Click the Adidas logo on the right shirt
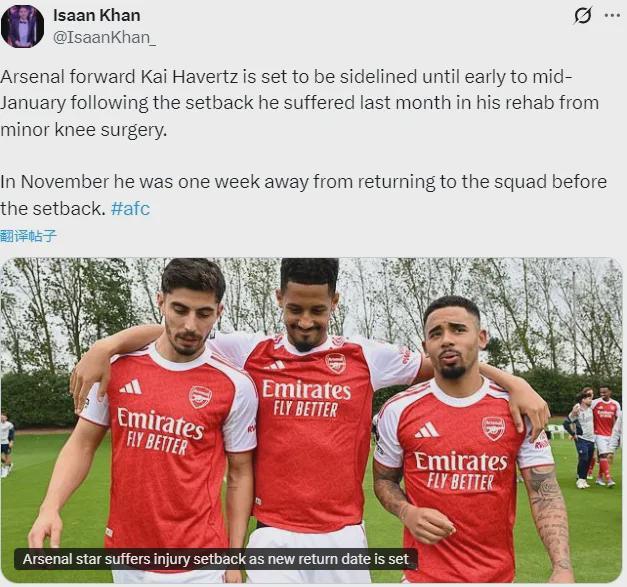Viewport: 627px width, 587px height. click(x=427, y=430)
